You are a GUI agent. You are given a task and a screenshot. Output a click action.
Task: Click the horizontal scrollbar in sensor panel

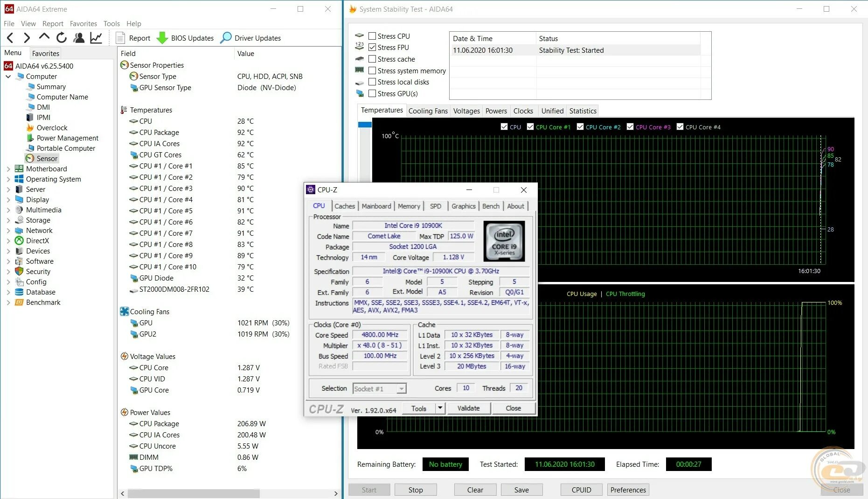(194, 493)
